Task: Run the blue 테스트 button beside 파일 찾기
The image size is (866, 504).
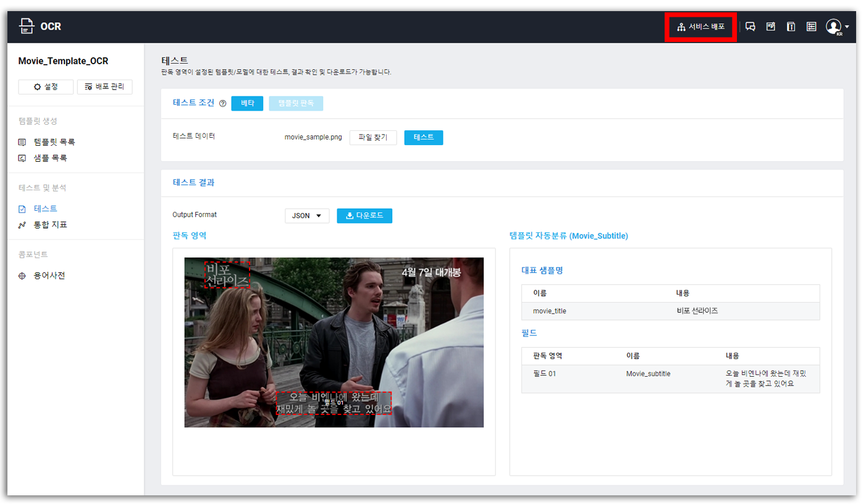Action: click(x=424, y=137)
